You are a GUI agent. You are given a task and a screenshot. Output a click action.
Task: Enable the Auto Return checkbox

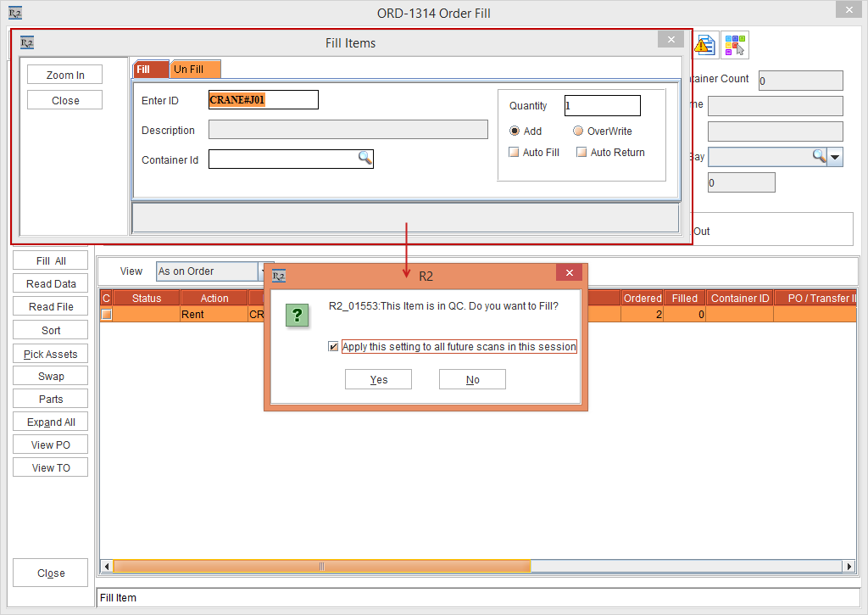pyautogui.click(x=581, y=153)
